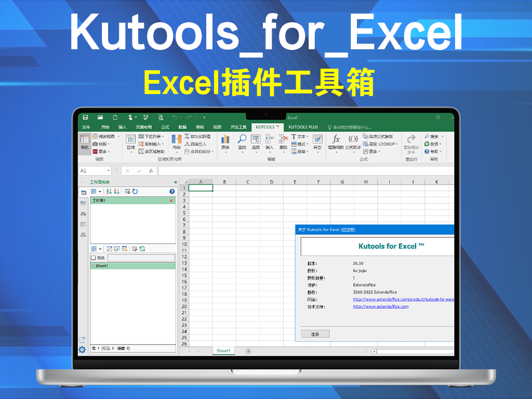Select 工作簿1 in the workbook list
Screen dimensions: 532x399
click(132, 201)
